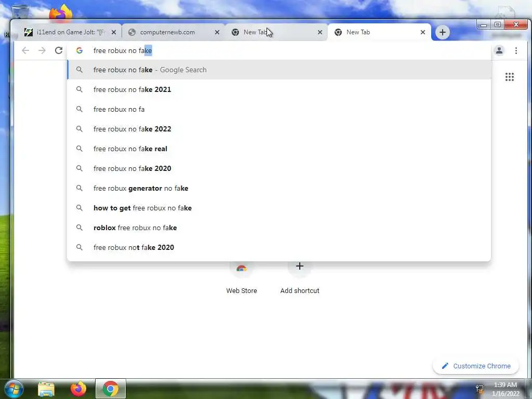Open a new tab with plus button
Screen dimensions: 532x399
click(443, 32)
